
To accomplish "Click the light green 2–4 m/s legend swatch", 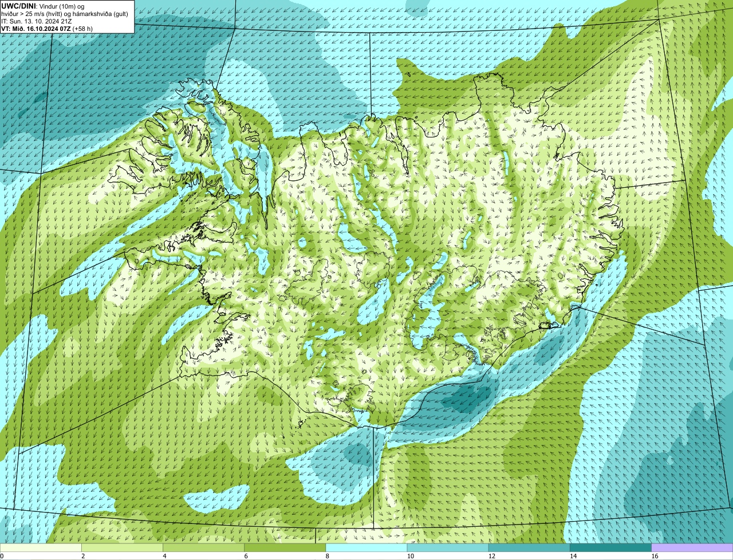I will (x=123, y=547).
